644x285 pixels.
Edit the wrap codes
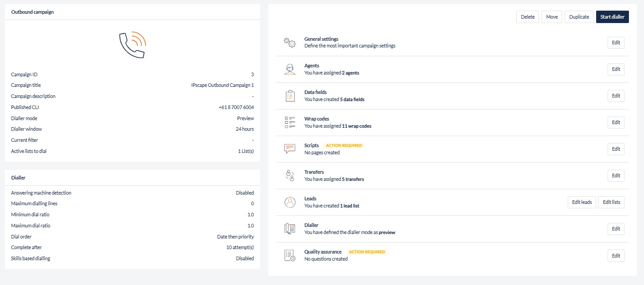click(616, 122)
